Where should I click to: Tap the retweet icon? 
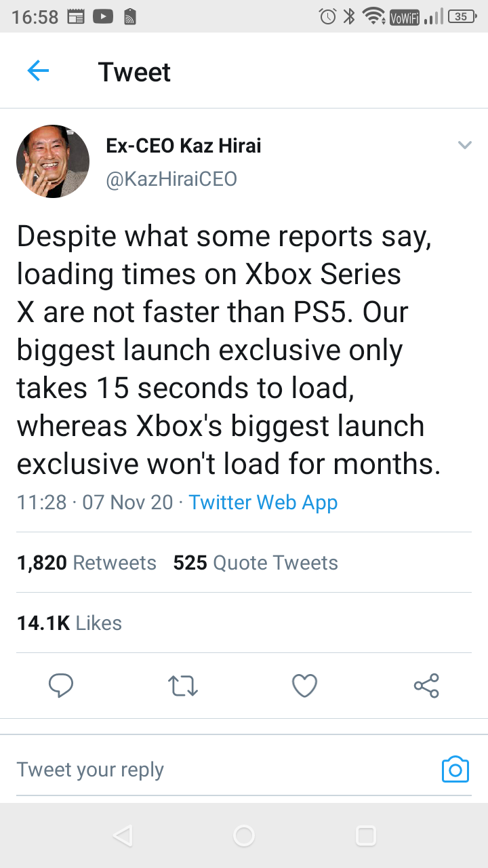[182, 686]
